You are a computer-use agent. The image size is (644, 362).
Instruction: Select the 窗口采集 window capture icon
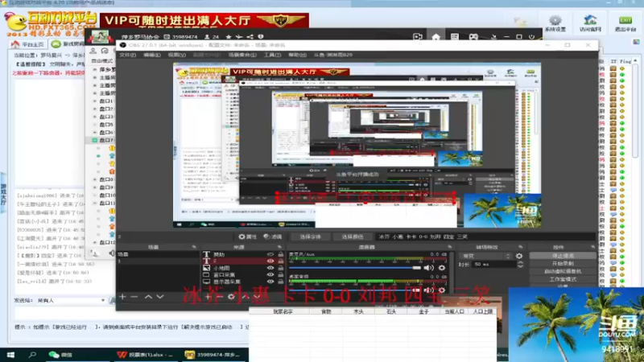[206, 275]
